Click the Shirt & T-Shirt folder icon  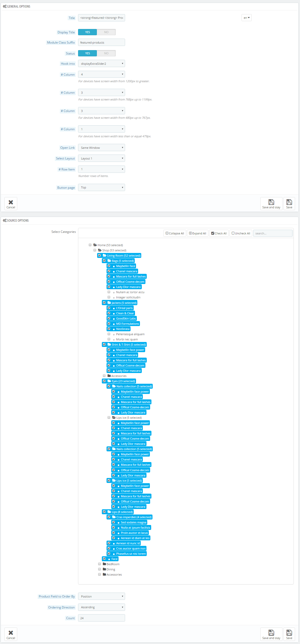point(109,344)
